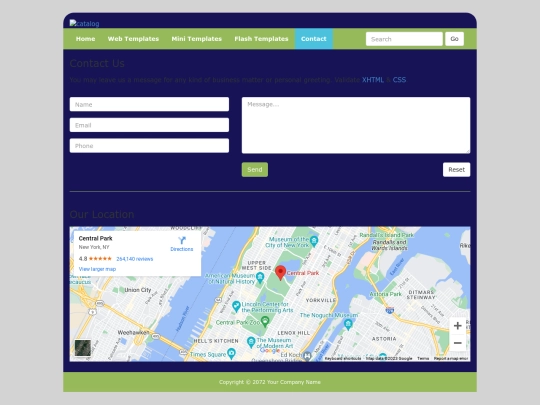Open Mini Templates in navigation
Image resolution: width=540 pixels, height=405 pixels.
tap(197, 39)
